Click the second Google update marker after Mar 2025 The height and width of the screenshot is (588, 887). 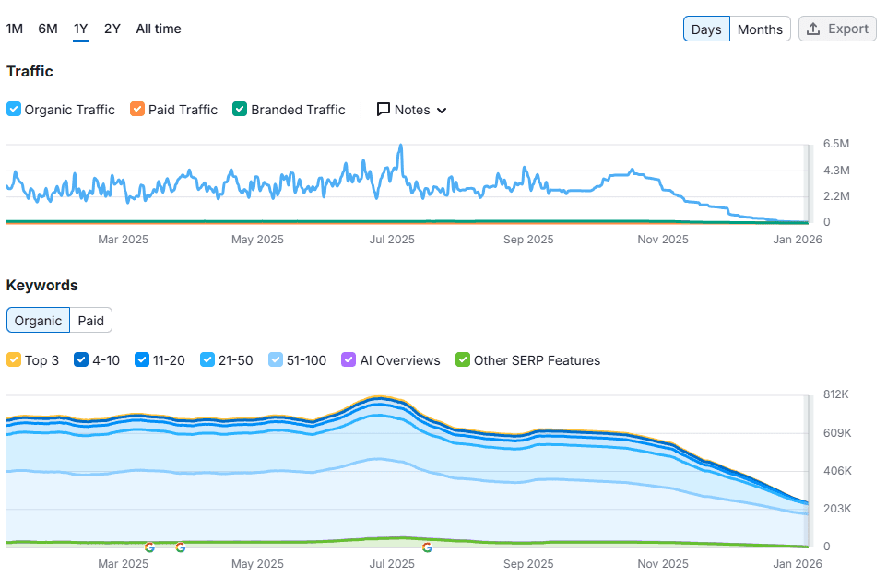point(180,547)
